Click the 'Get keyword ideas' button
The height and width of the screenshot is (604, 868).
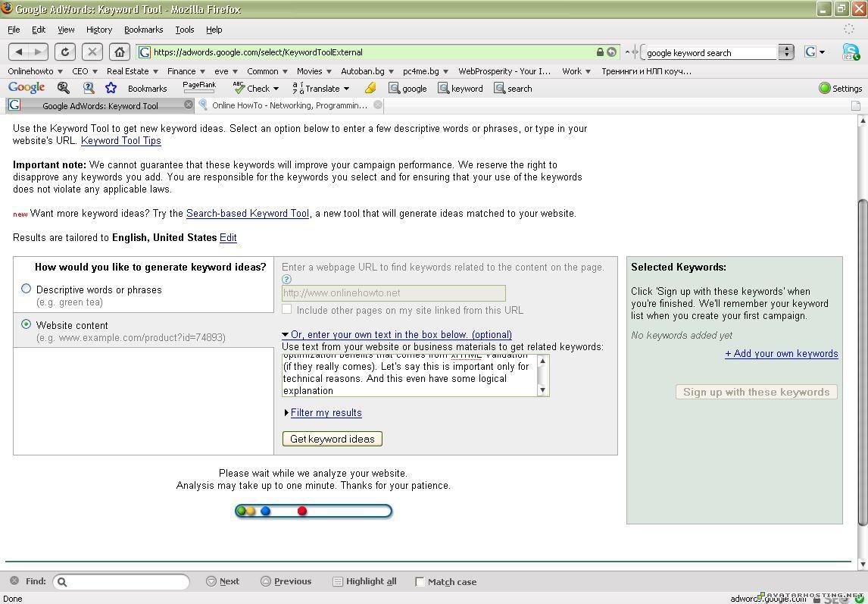[x=332, y=439]
